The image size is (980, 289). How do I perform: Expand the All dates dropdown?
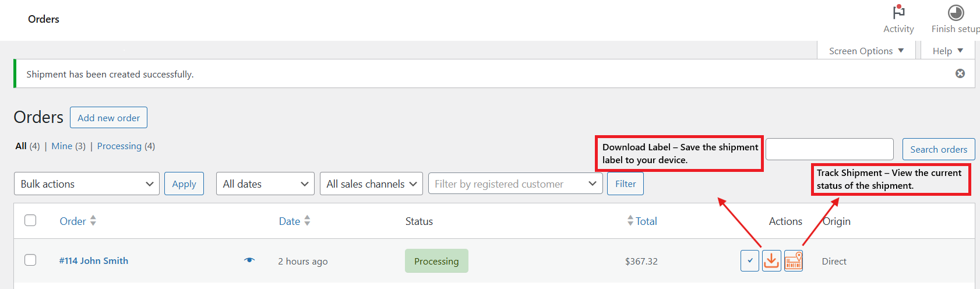click(x=265, y=184)
